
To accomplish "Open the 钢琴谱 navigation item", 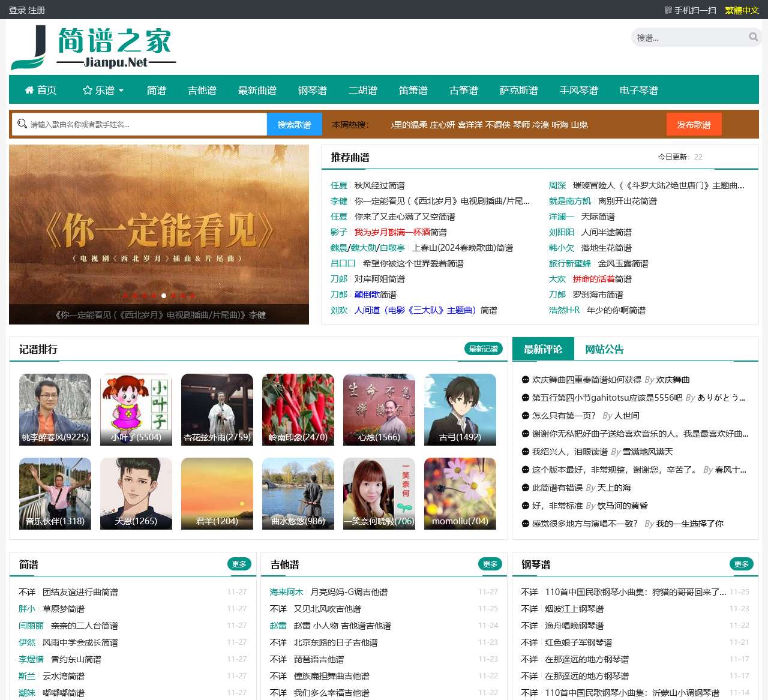I will point(313,90).
